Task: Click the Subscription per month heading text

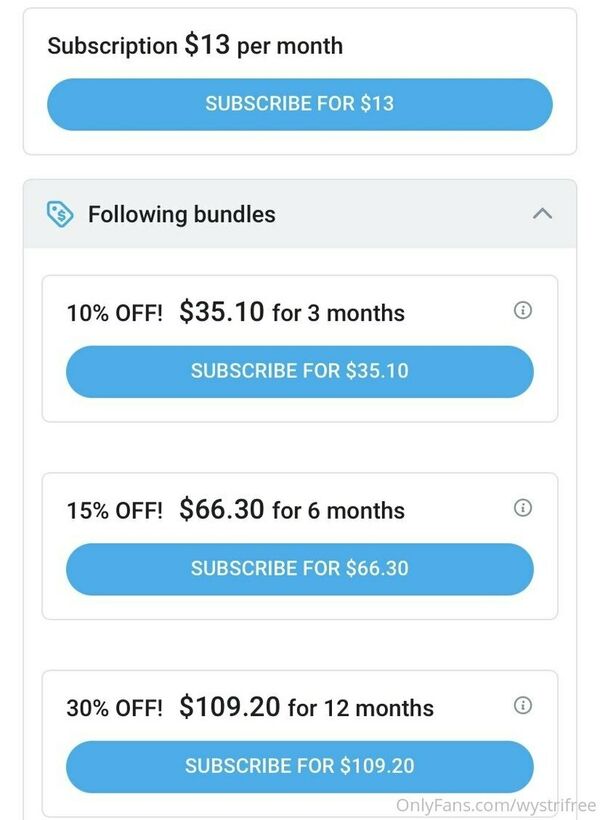Action: [195, 45]
